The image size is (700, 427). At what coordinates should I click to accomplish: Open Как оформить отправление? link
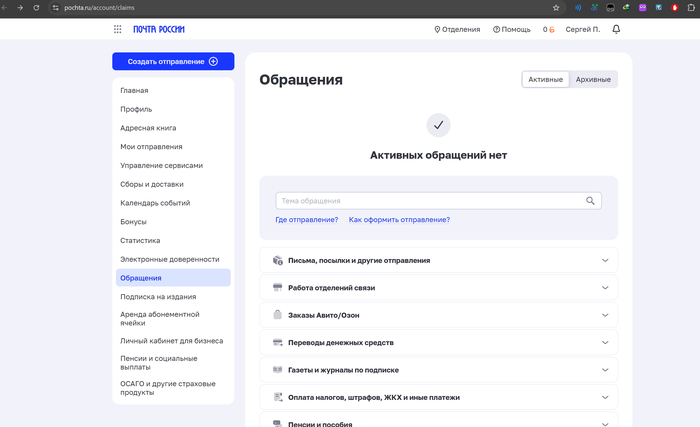[399, 220]
